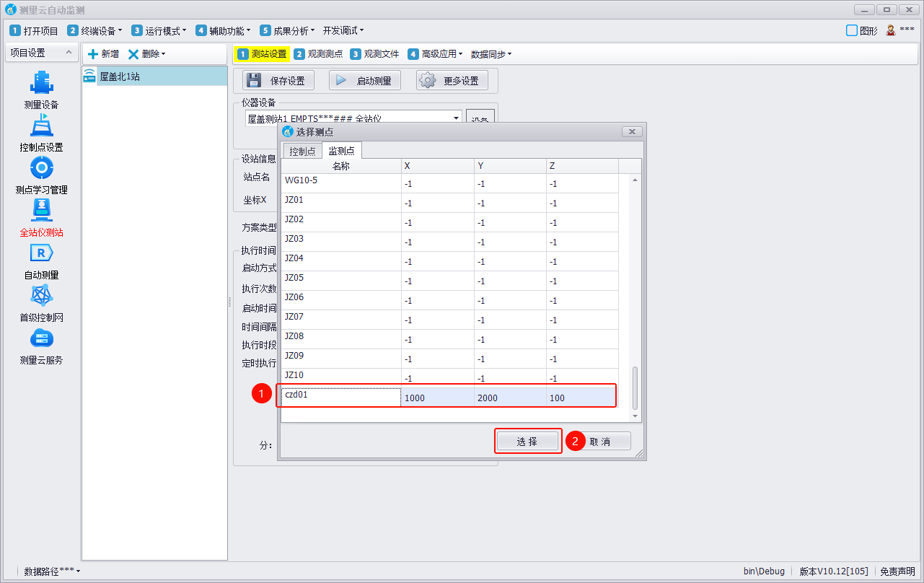Viewport: 924px width, 583px height.
Task: Open the 自动测量 sidebar icon
Action: tap(41, 254)
